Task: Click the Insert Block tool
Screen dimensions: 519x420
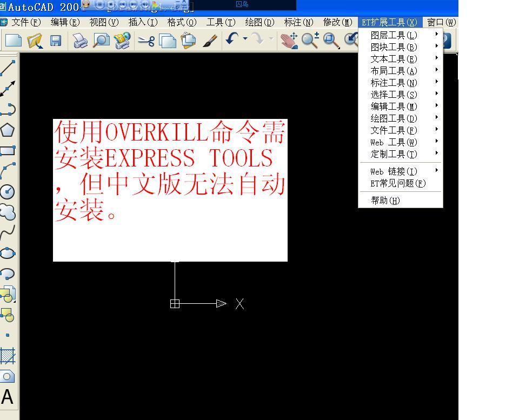Action: coord(8,294)
